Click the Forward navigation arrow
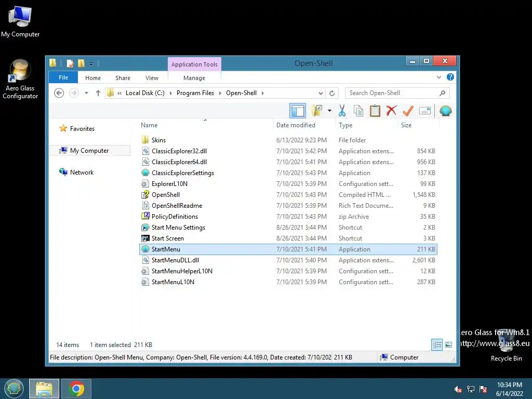 click(74, 93)
